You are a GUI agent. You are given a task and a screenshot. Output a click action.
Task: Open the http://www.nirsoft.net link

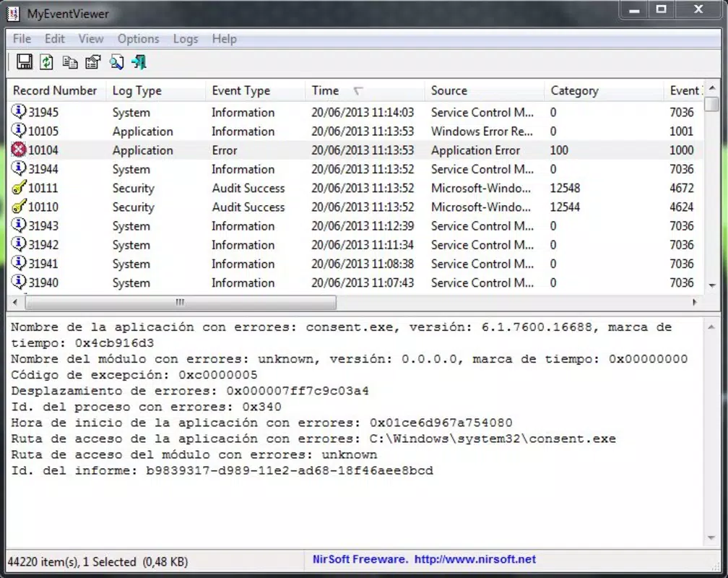tap(475, 559)
